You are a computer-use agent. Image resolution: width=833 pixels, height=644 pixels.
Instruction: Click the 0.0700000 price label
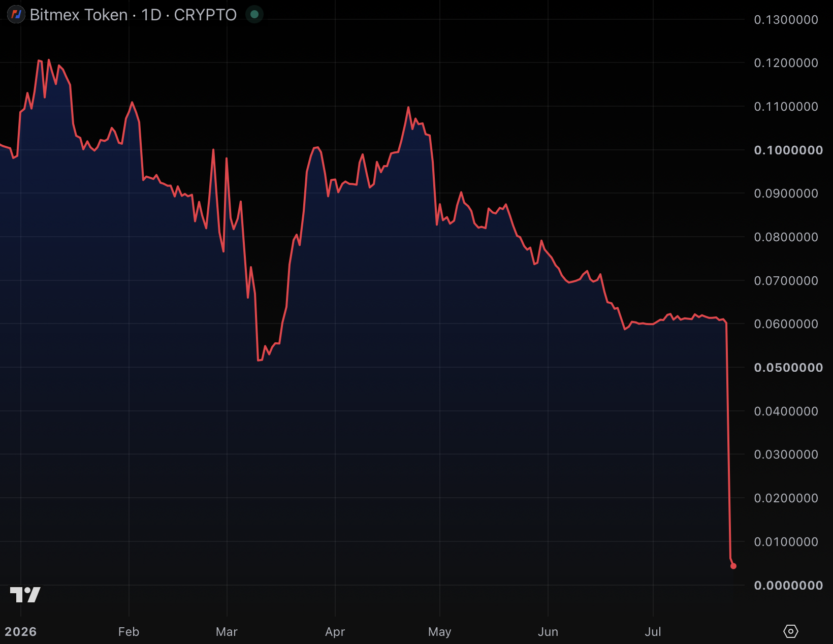pos(786,281)
